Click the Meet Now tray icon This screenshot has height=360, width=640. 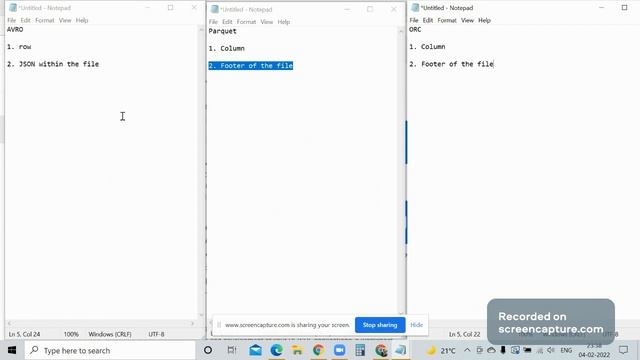(x=480, y=350)
